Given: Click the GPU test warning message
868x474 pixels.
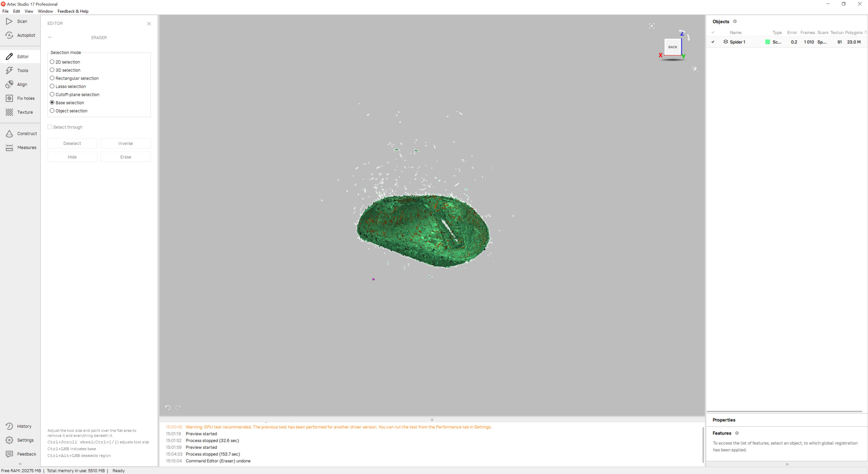Looking at the screenshot, I should [338, 427].
